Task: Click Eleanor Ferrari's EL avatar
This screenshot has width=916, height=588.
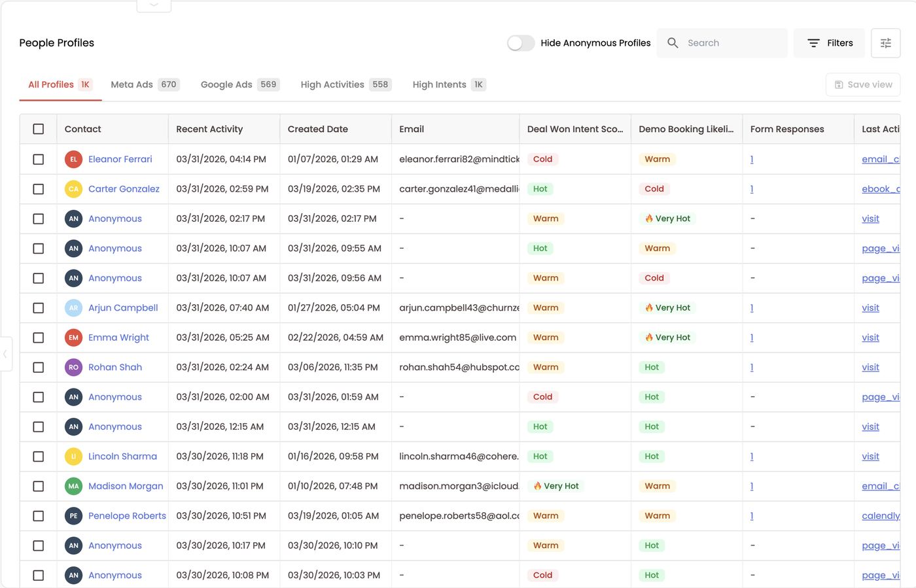Action: (x=73, y=159)
